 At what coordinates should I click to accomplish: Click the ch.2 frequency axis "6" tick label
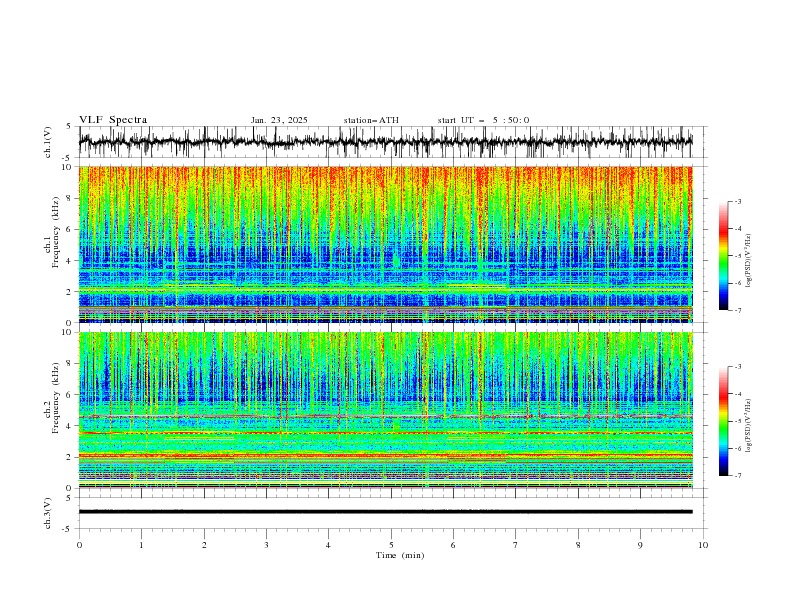click(x=70, y=395)
